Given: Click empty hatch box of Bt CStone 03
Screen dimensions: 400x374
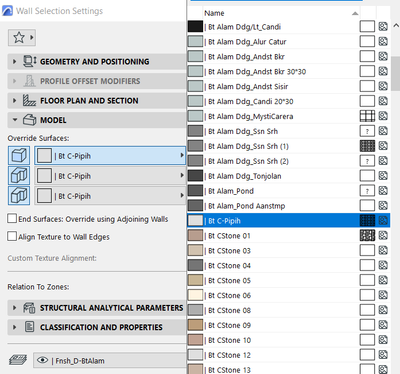Looking at the screenshot, I should (367, 250).
